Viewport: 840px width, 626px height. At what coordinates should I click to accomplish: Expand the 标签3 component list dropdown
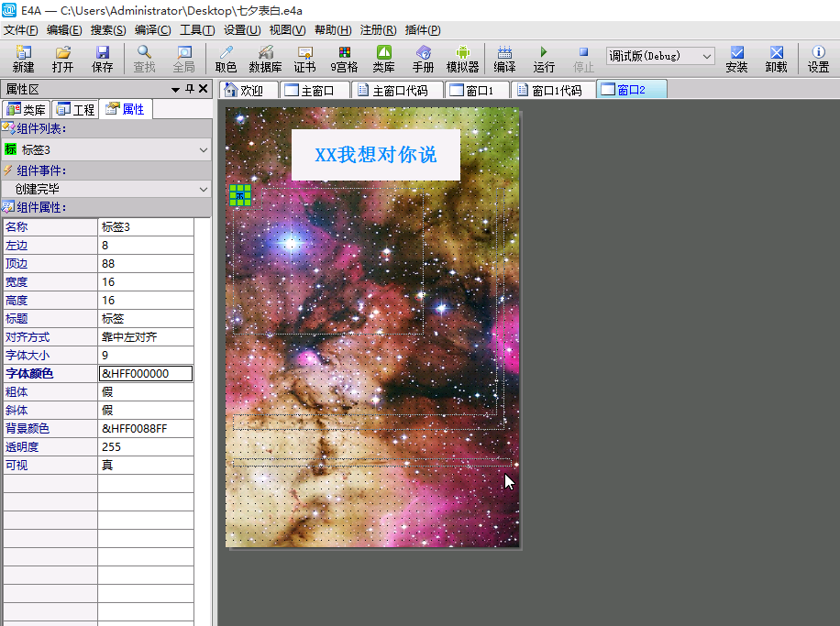(203, 149)
